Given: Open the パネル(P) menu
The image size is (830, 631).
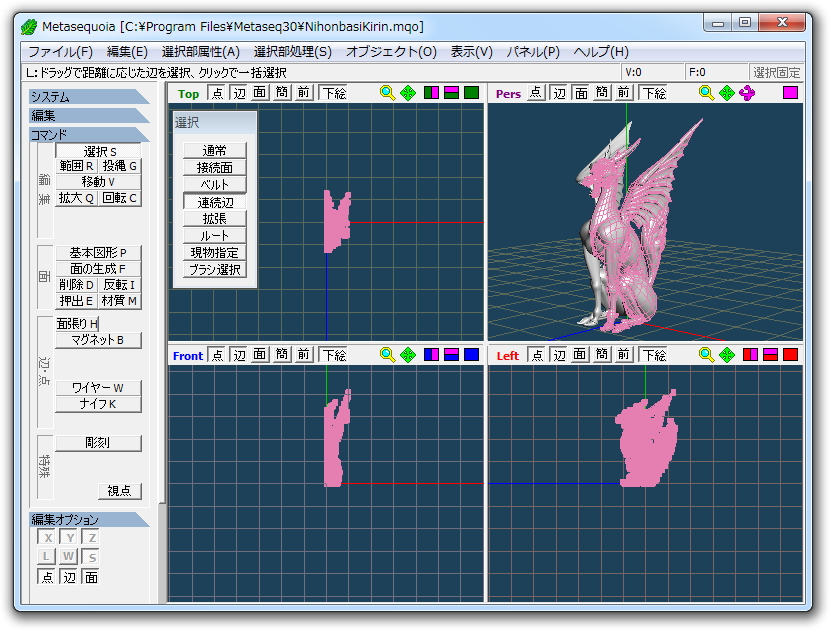Looking at the screenshot, I should [533, 52].
